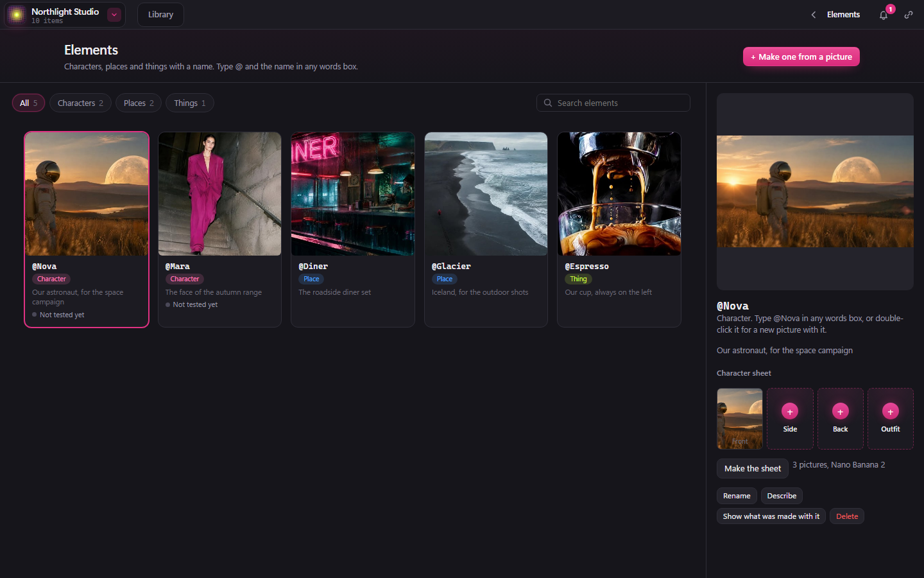Click the Northlight Studio logo icon

[x=17, y=15]
